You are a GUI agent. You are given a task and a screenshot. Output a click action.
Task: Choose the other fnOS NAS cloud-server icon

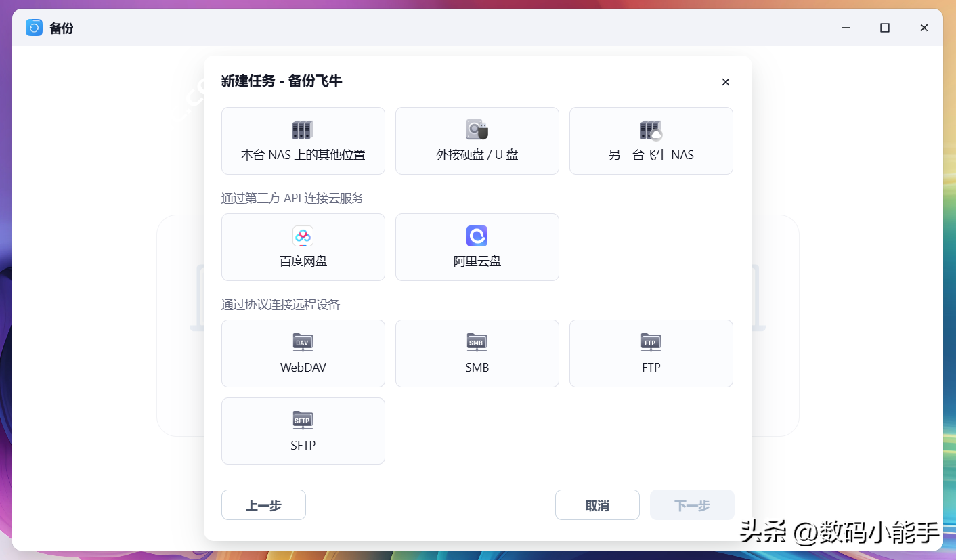(651, 130)
